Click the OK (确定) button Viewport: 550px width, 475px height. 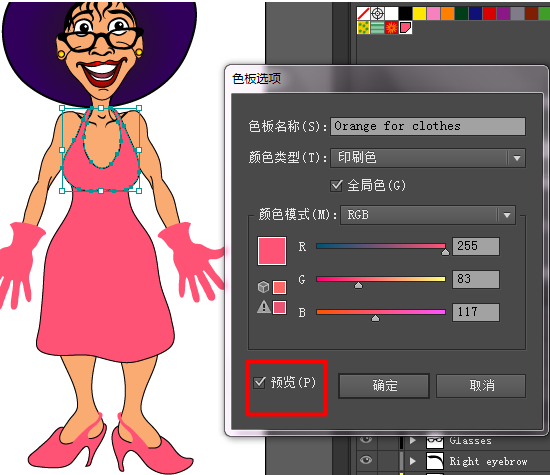pyautogui.click(x=384, y=386)
